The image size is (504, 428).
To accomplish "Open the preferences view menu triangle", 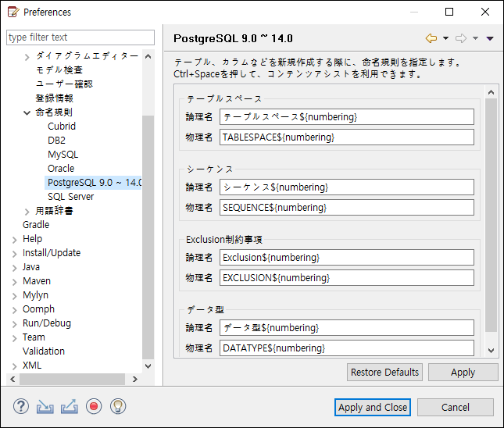I will [x=490, y=38].
